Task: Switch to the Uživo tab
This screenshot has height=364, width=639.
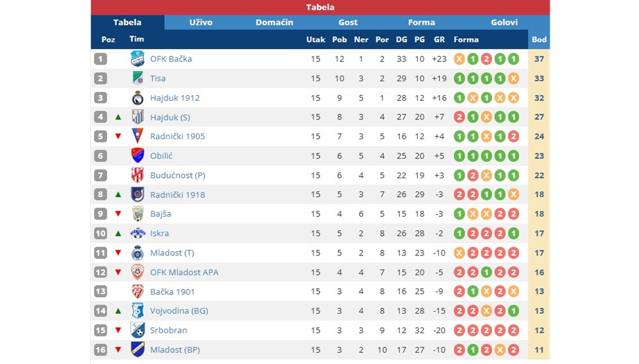Action: point(201,22)
